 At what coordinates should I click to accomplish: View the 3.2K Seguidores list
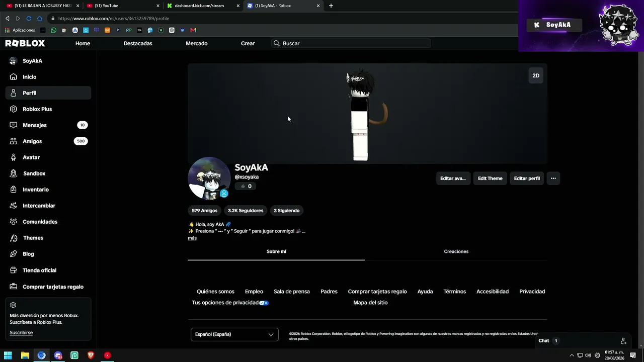pos(246,211)
